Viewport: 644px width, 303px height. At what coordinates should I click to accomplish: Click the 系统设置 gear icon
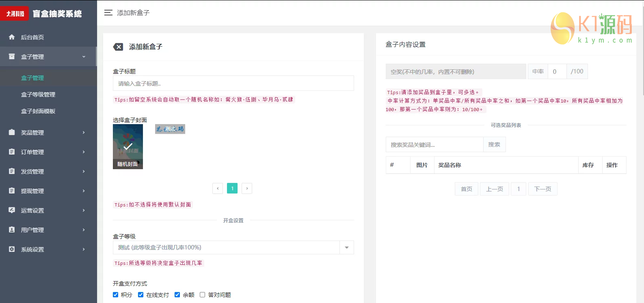click(x=12, y=249)
